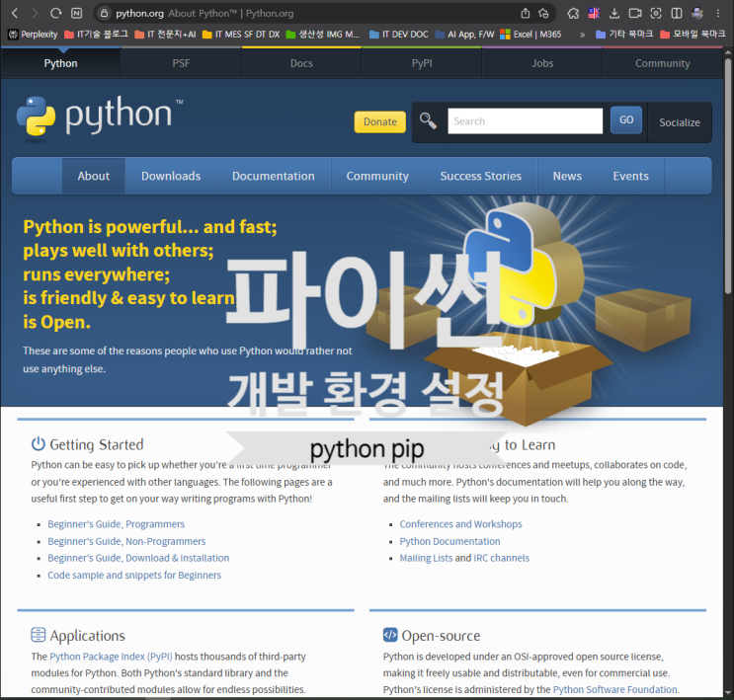This screenshot has width=734, height=700.
Task: Open Python Package Index (PyPI) link
Action: pos(111,657)
